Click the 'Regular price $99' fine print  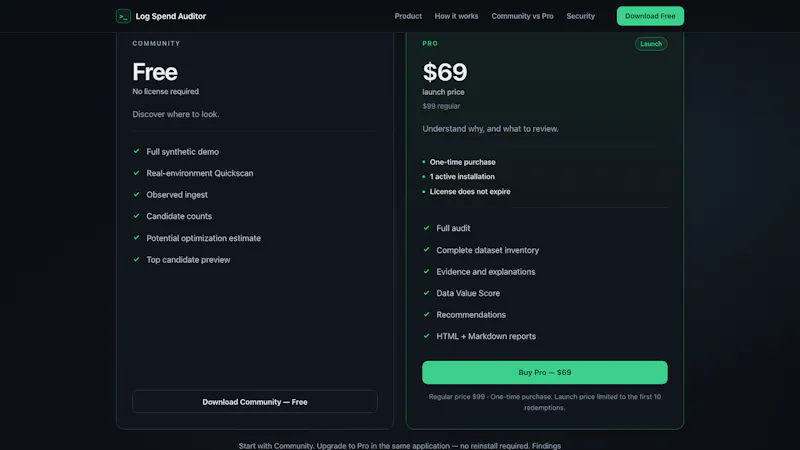(x=457, y=396)
